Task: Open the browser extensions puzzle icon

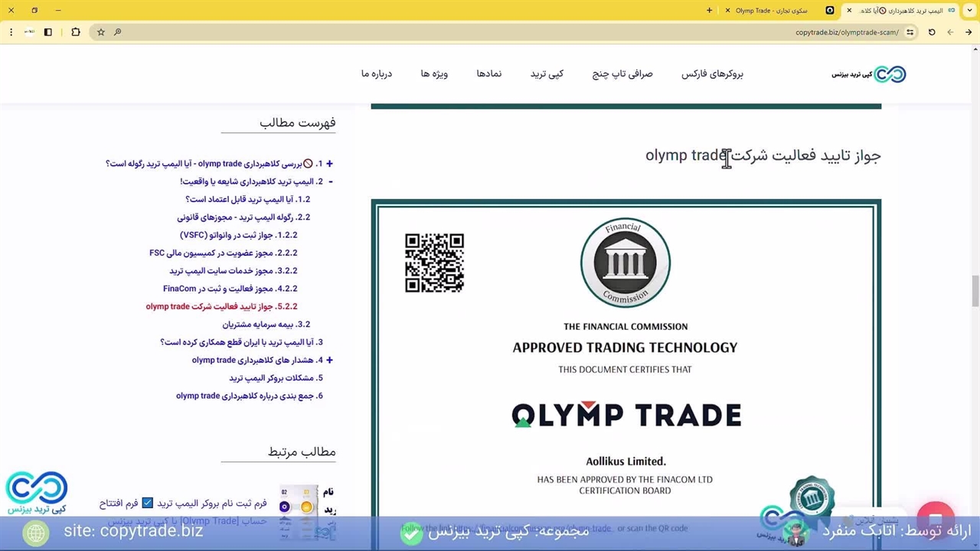Action: pyautogui.click(x=75, y=32)
